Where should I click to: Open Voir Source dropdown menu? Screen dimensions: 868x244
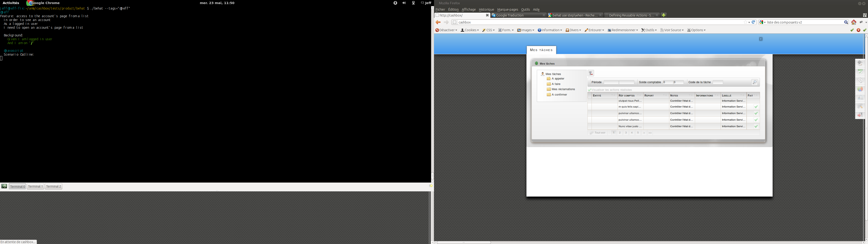pyautogui.click(x=672, y=30)
